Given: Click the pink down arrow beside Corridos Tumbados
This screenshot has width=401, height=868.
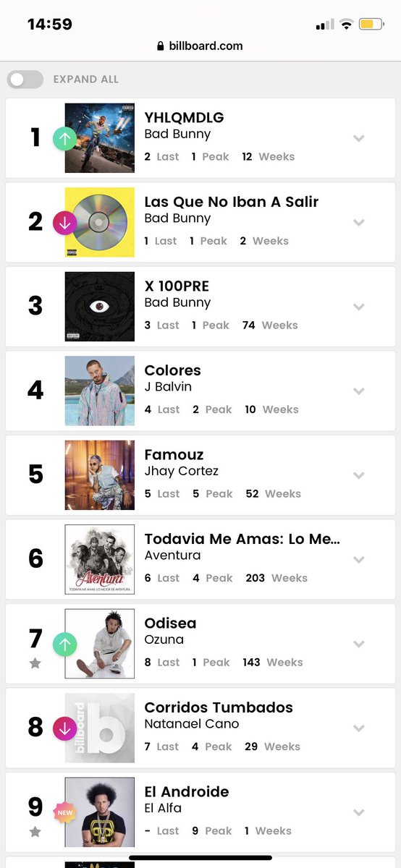Looking at the screenshot, I should pos(64,728).
